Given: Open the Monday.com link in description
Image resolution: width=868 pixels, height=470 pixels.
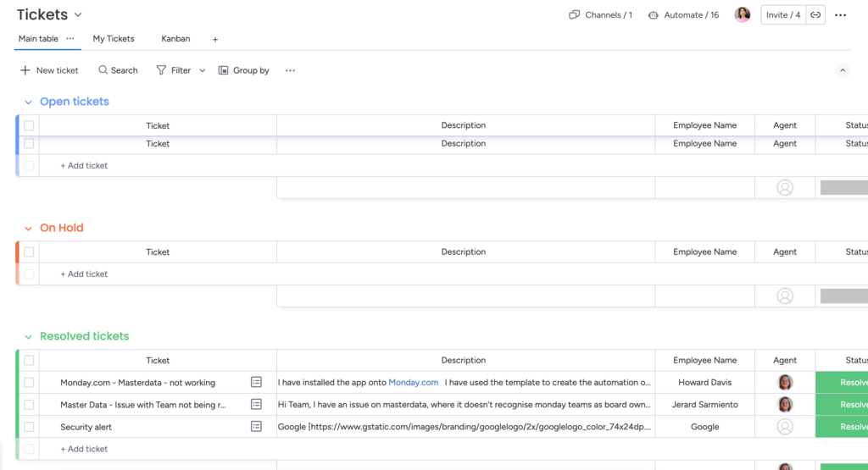Looking at the screenshot, I should point(413,383).
